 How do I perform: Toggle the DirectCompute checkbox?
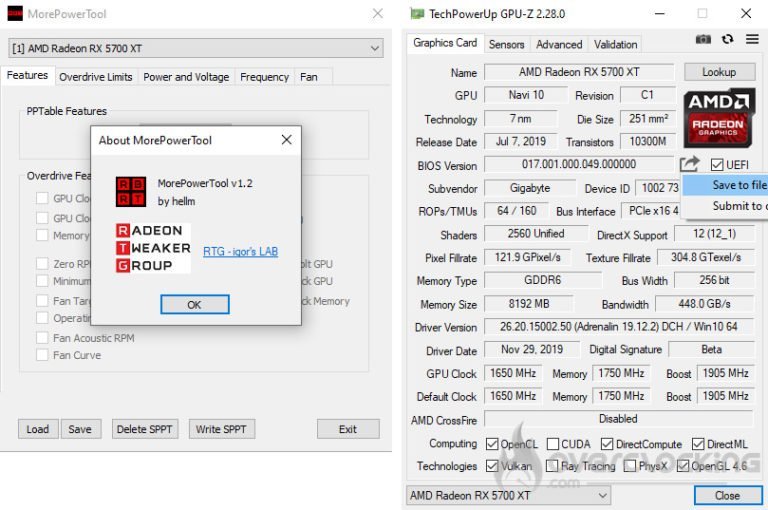pos(606,444)
